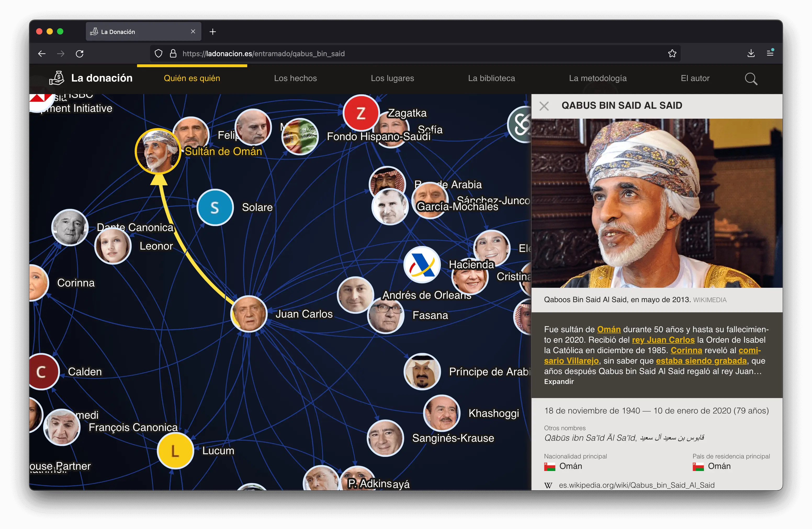The width and height of the screenshot is (812, 529).
Task: Open a new browser tab
Action: (x=213, y=32)
